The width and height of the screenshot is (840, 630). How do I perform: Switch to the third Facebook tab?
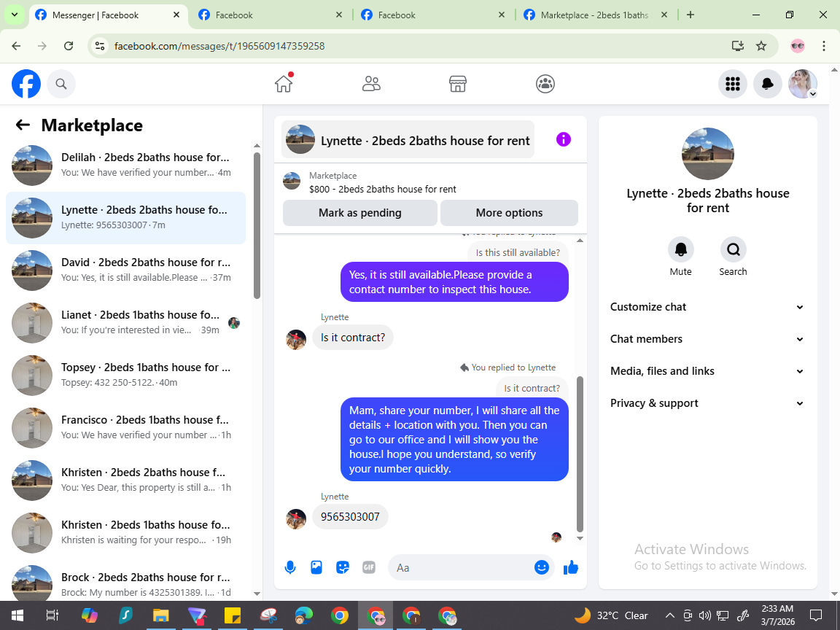pyautogui.click(x=432, y=15)
